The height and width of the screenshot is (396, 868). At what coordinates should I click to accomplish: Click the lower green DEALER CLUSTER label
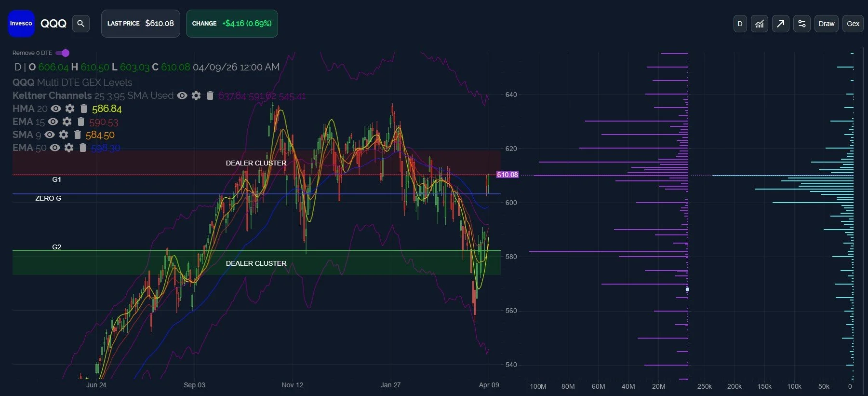(256, 263)
